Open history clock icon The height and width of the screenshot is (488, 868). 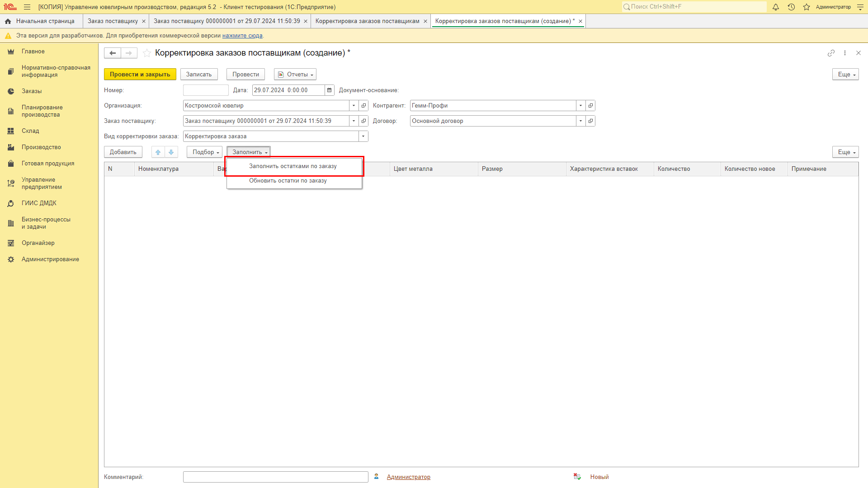click(x=791, y=7)
